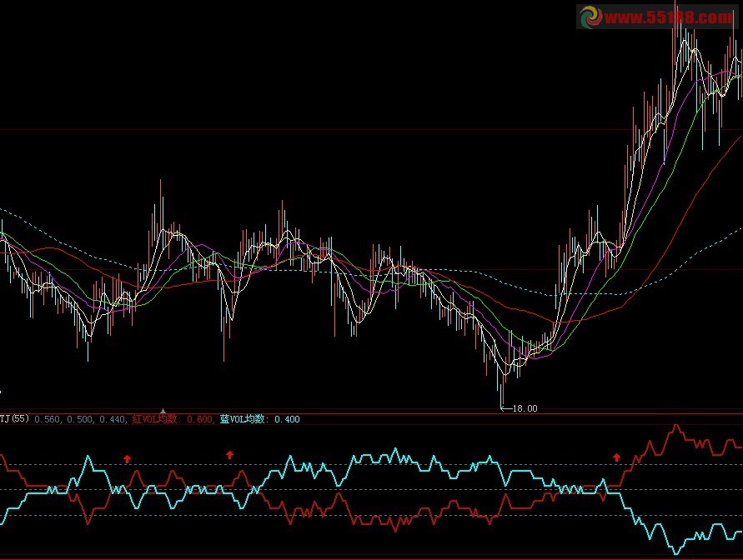
Task: Select the leftmost red up-arrow signal
Action: pos(128,458)
